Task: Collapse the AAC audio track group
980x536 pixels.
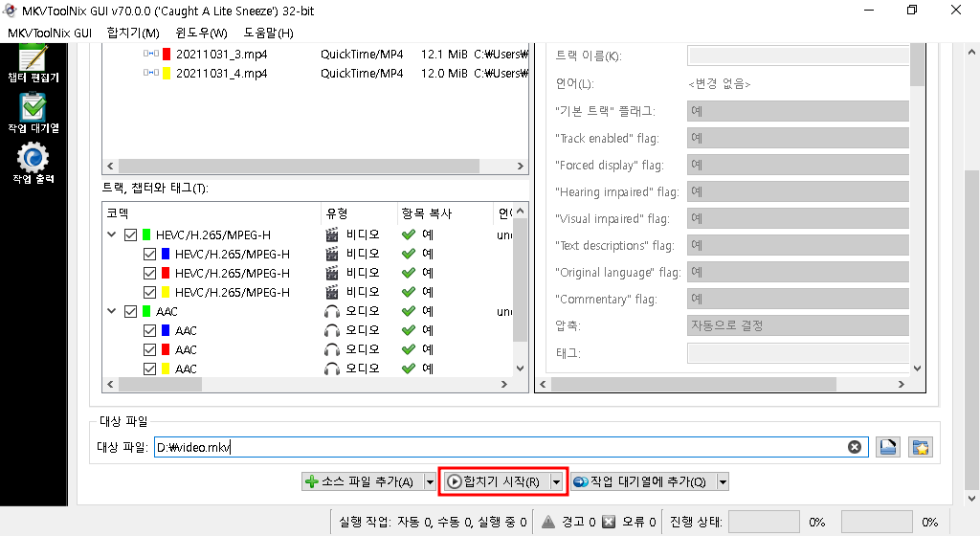Action: (x=112, y=311)
